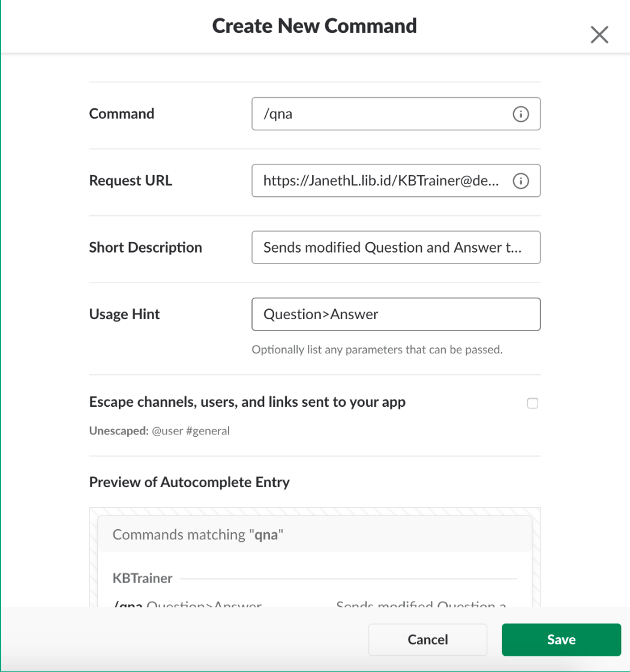Click the /qna entry in autocomplete preview
Image resolution: width=630 pixels, height=672 pixels.
point(128,604)
